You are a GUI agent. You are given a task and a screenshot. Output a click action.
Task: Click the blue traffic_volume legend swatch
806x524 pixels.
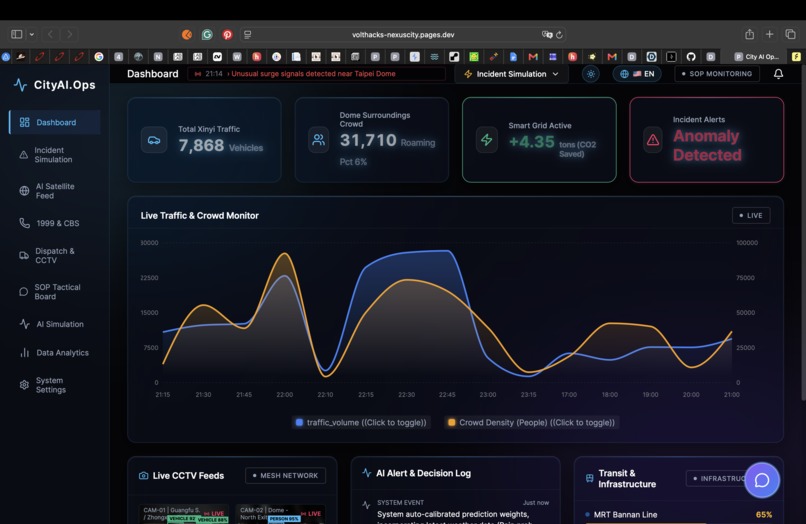(x=299, y=423)
